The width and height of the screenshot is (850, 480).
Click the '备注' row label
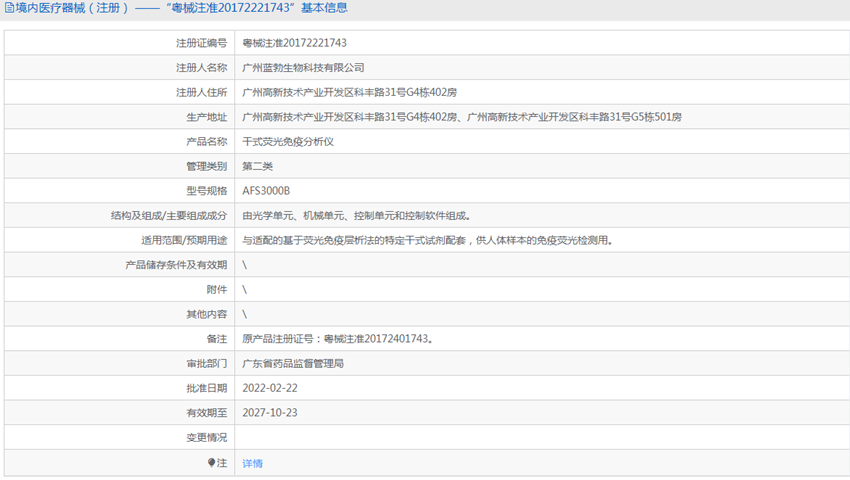(x=217, y=339)
